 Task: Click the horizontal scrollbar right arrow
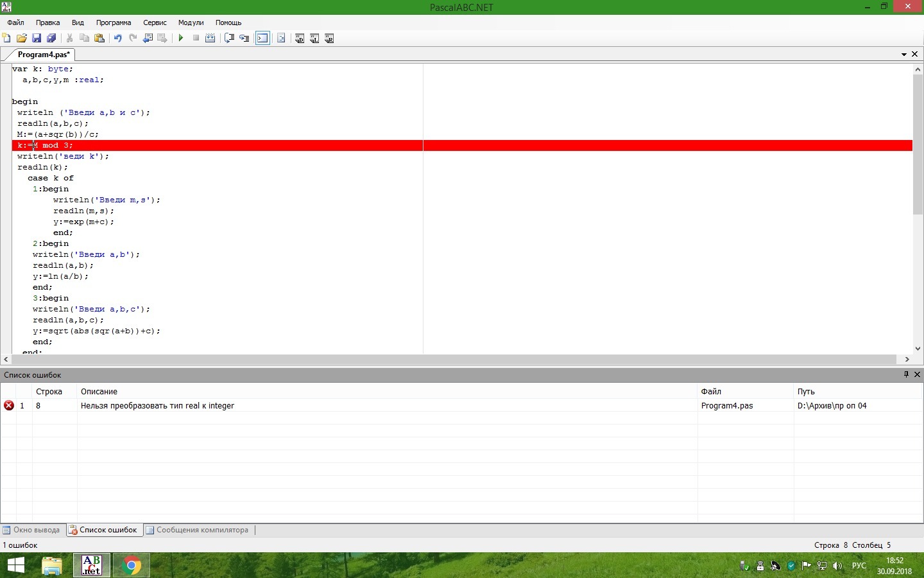click(x=907, y=360)
